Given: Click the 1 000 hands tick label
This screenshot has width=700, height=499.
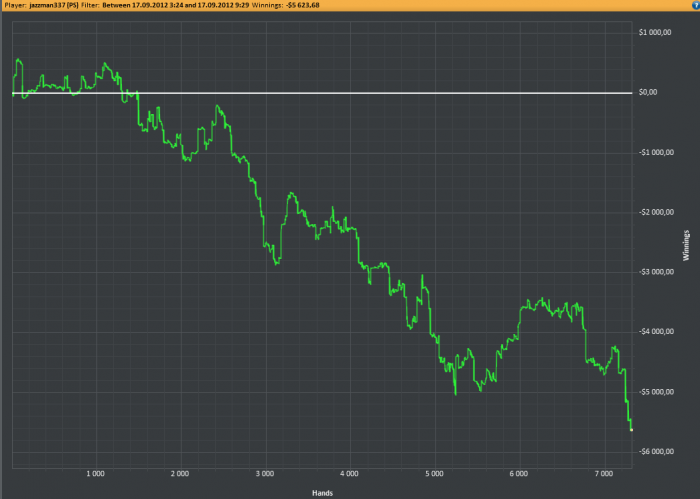Looking at the screenshot, I should 96,474.
